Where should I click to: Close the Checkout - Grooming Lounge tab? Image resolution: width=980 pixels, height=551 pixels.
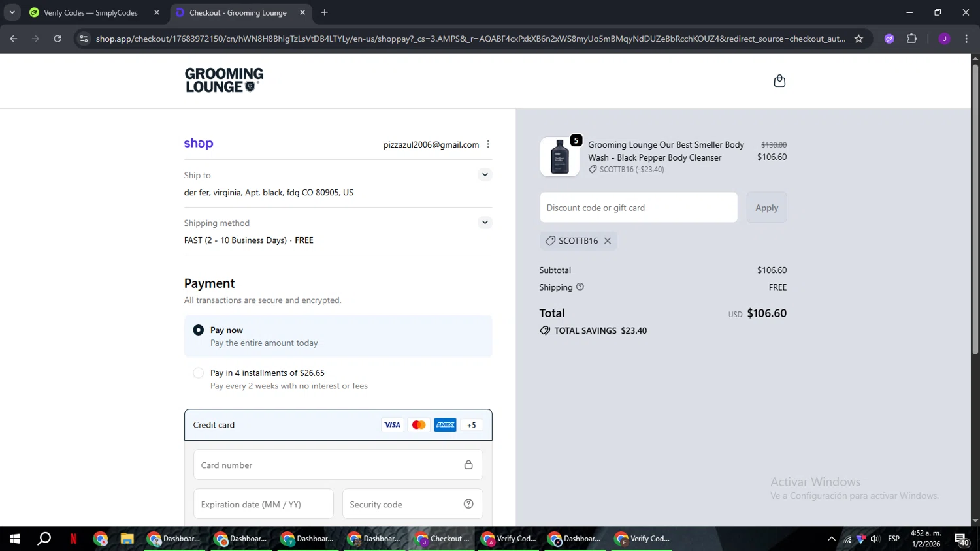pos(302,12)
